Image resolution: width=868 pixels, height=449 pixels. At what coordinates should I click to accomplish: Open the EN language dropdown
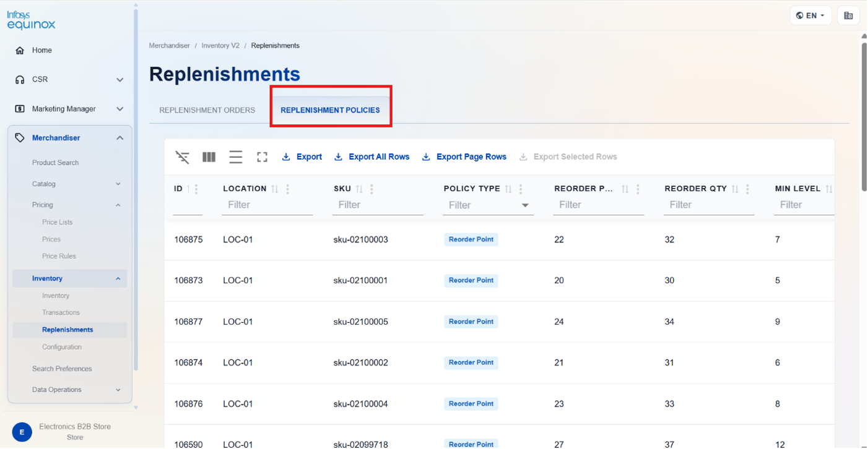click(x=810, y=15)
